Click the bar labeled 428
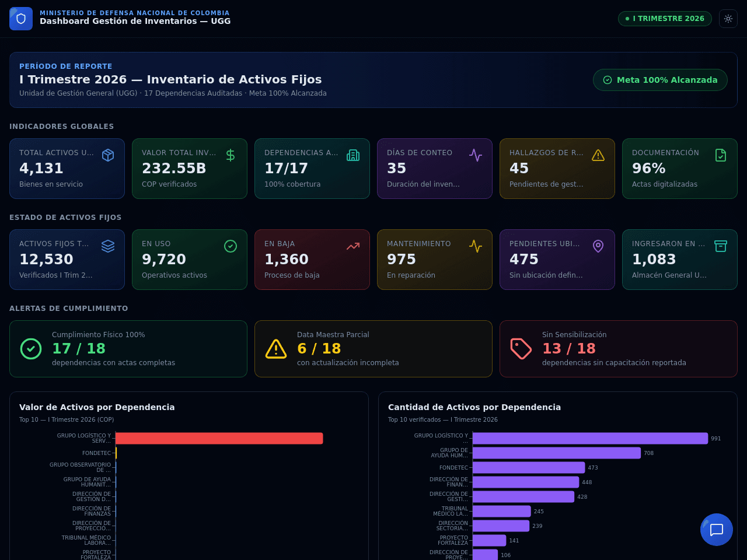The width and height of the screenshot is (747, 560). click(x=523, y=496)
